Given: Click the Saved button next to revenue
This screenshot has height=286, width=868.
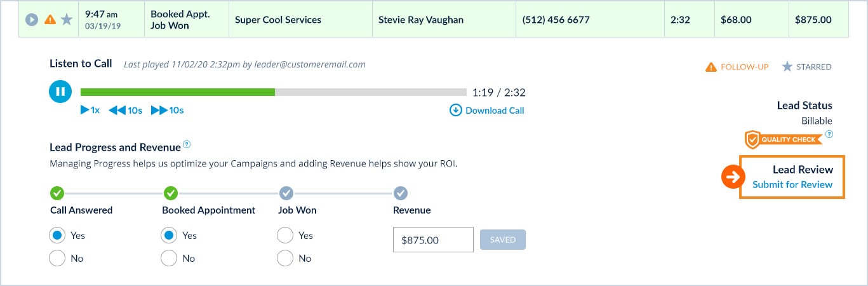Looking at the screenshot, I should (503, 240).
